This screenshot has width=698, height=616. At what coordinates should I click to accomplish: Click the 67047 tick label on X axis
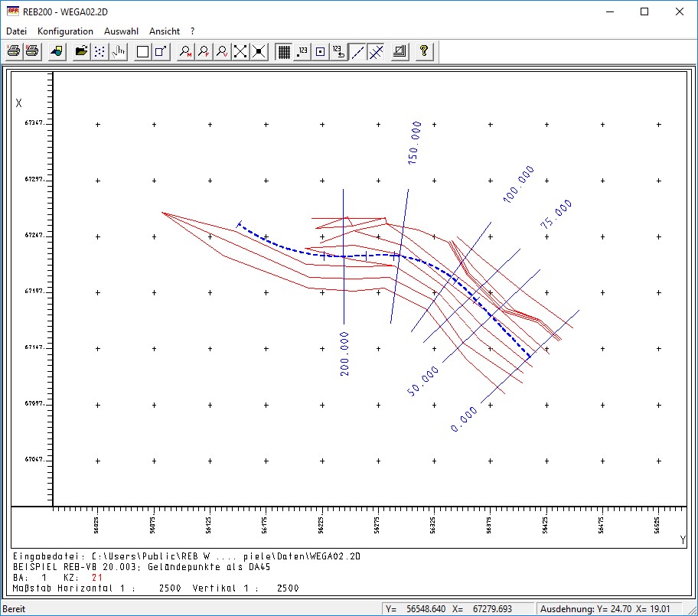click(x=34, y=459)
